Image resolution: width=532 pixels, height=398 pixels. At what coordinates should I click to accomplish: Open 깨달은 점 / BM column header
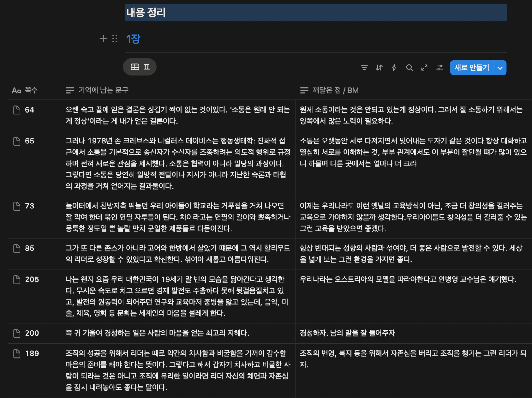(x=329, y=91)
